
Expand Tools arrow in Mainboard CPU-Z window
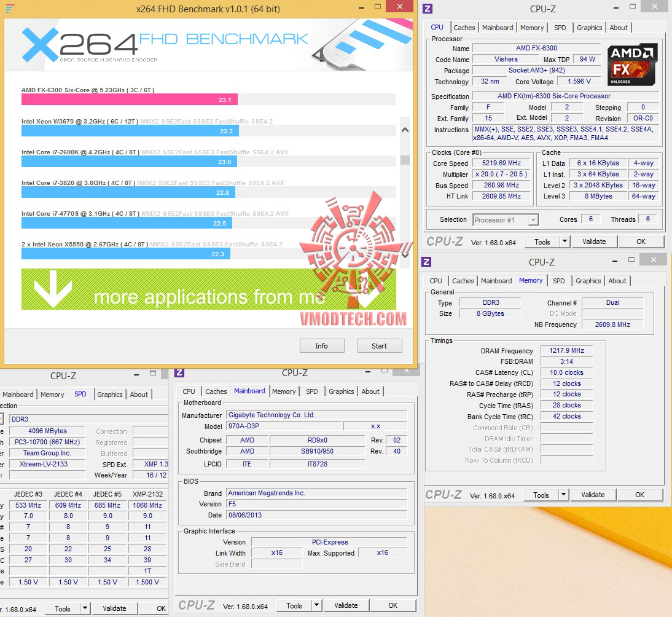pyautogui.click(x=317, y=605)
